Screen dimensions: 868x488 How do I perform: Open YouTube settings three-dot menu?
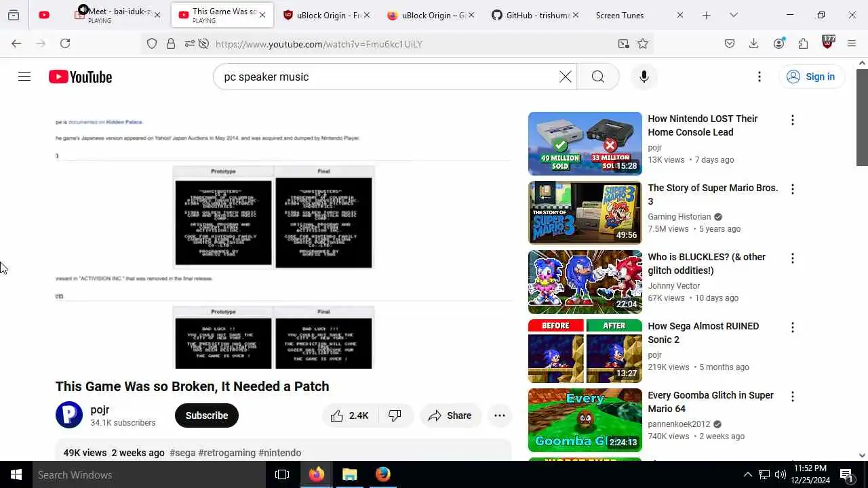(x=759, y=77)
